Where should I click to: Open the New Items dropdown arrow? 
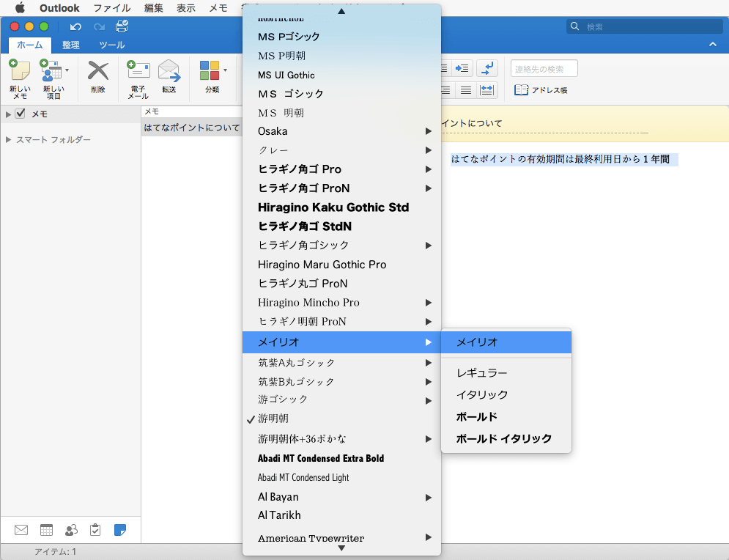point(67,70)
